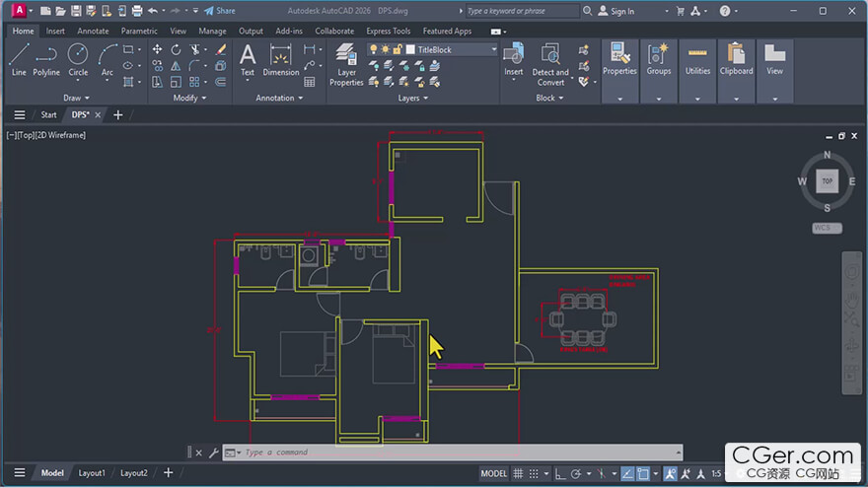Click the TOP face of the ViewCube
The width and height of the screenshot is (868, 488).
tap(827, 181)
